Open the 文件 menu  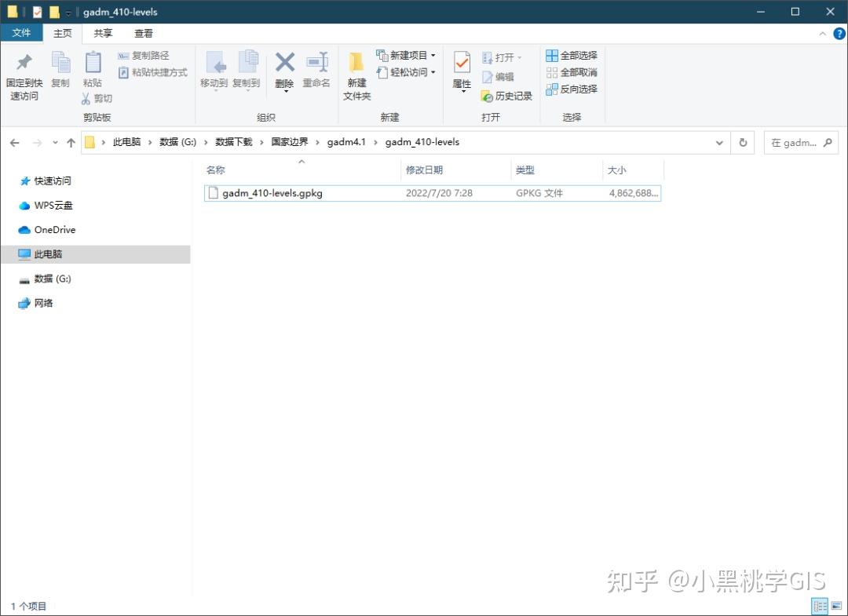click(x=22, y=33)
